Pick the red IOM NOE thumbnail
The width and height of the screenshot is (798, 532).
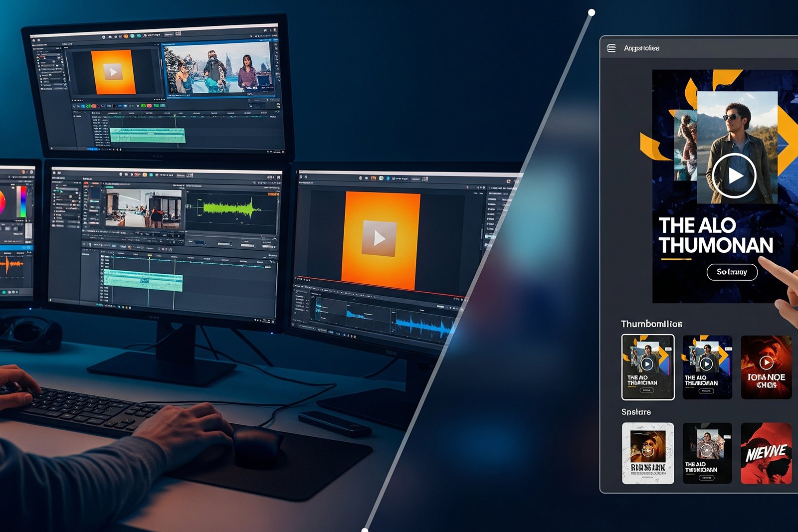pos(766,367)
